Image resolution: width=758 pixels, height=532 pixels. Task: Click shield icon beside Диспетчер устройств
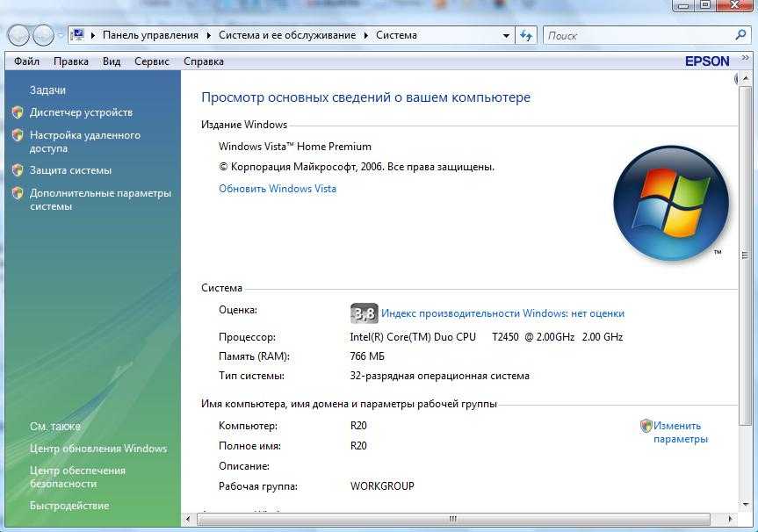(x=18, y=112)
